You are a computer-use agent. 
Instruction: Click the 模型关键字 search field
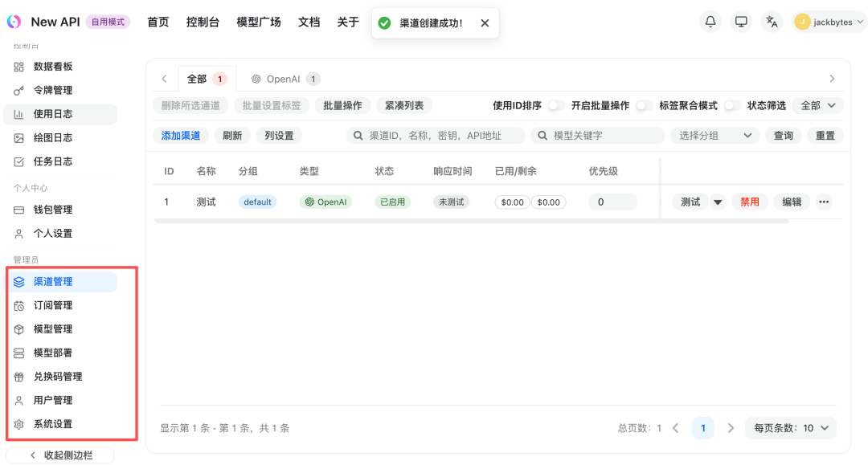coord(597,136)
